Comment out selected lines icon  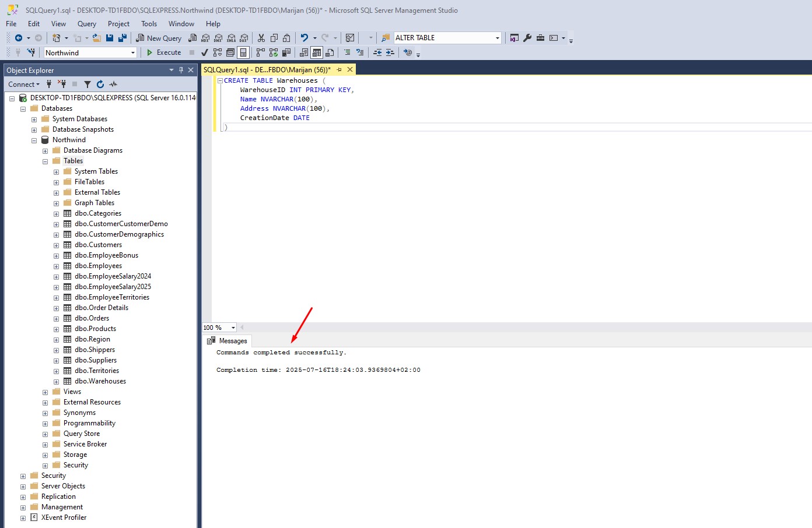click(347, 52)
